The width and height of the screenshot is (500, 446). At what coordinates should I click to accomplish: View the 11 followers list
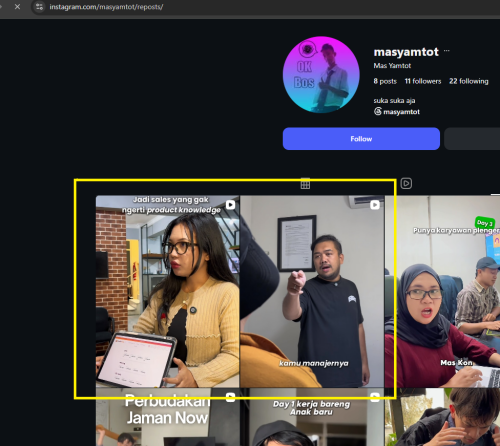[423, 81]
